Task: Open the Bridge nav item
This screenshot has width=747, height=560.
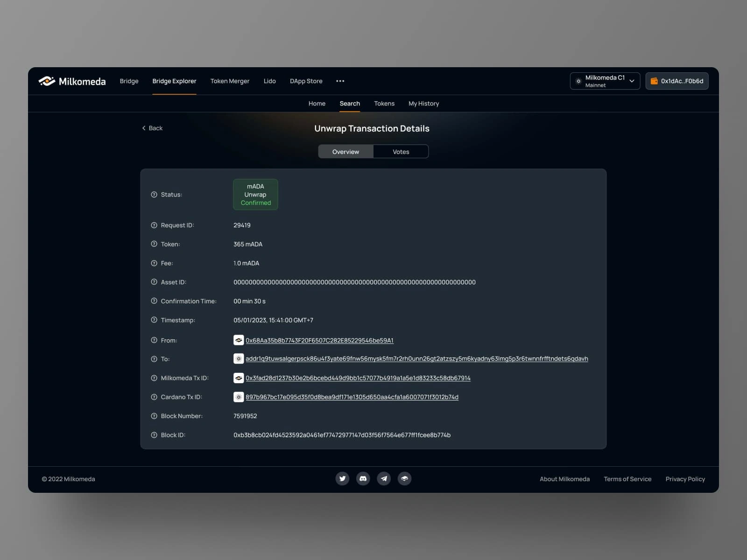Action: 129,81
